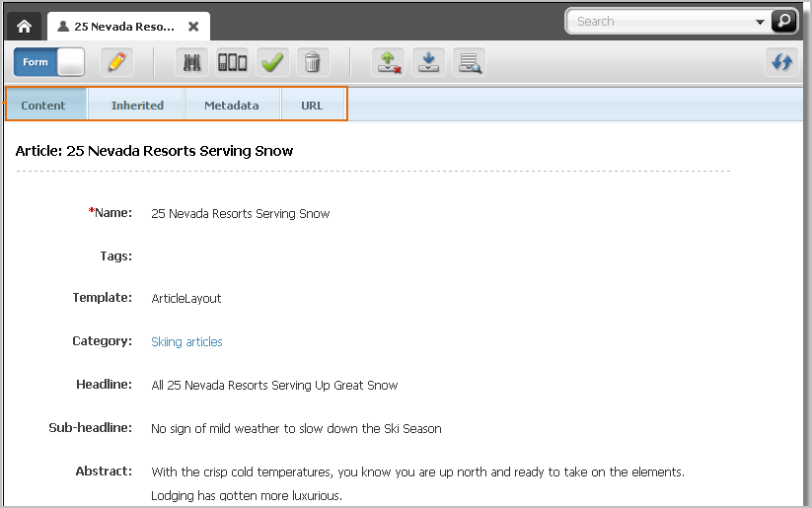812x508 pixels.
Task: Click the binoculars Inspect icon
Action: 191,63
